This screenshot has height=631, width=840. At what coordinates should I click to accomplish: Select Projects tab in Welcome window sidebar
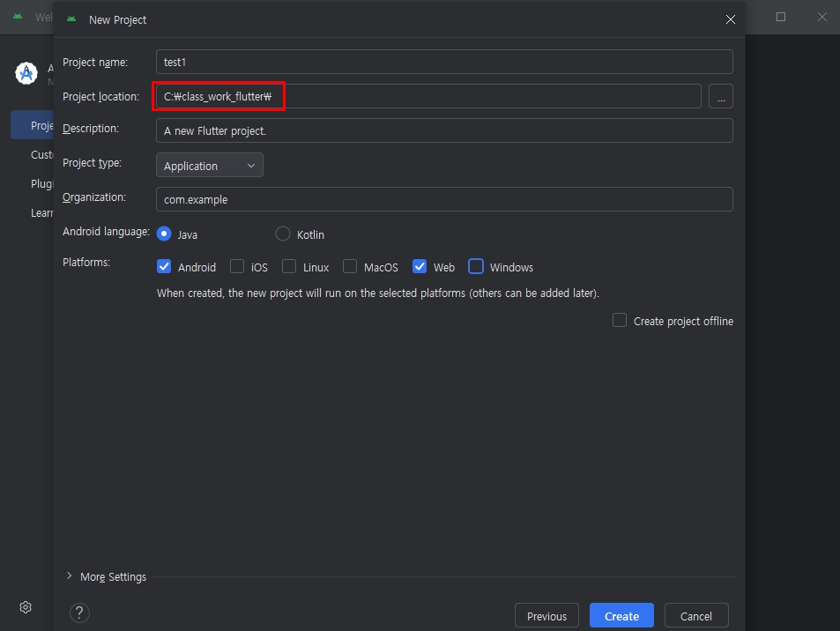[32, 125]
